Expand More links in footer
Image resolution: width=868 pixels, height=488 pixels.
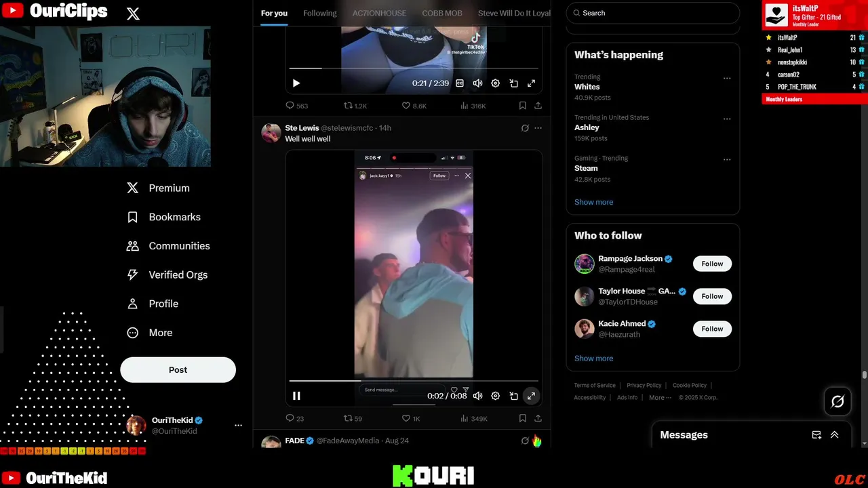pos(660,398)
